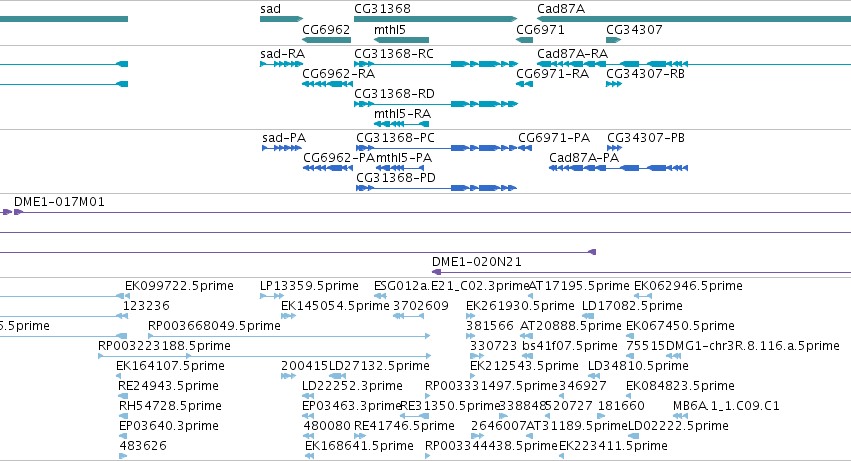Click the 381566 EST label
The image size is (851, 461).
point(490,326)
